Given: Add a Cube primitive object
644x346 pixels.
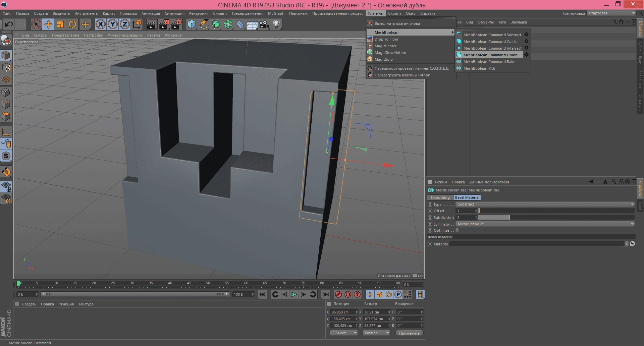Looking at the screenshot, I should (x=192, y=24).
